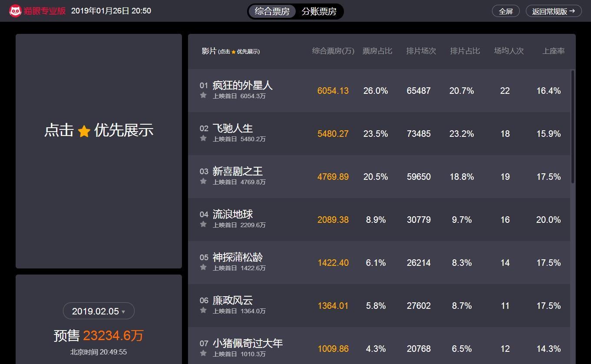Click the star icon beside 小猪佩奇过大年

202,353
